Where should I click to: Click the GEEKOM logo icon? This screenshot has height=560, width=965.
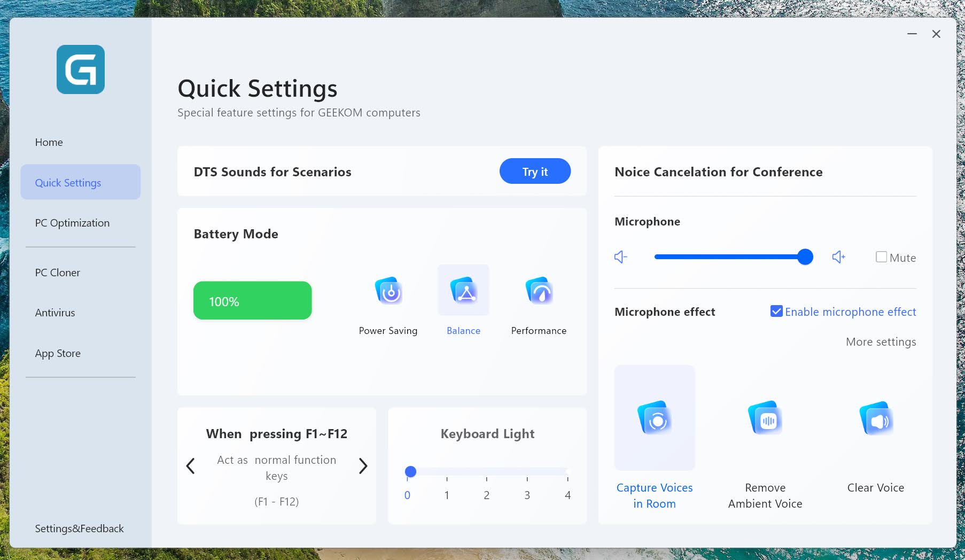tap(81, 69)
